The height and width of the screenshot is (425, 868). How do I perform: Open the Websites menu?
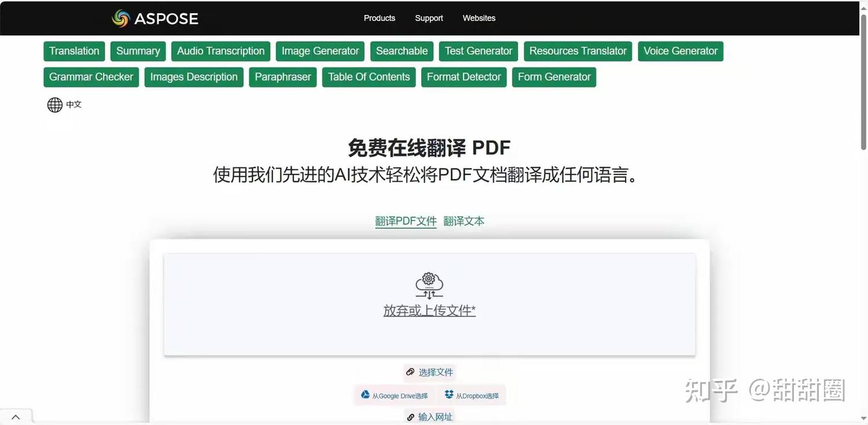(x=479, y=18)
